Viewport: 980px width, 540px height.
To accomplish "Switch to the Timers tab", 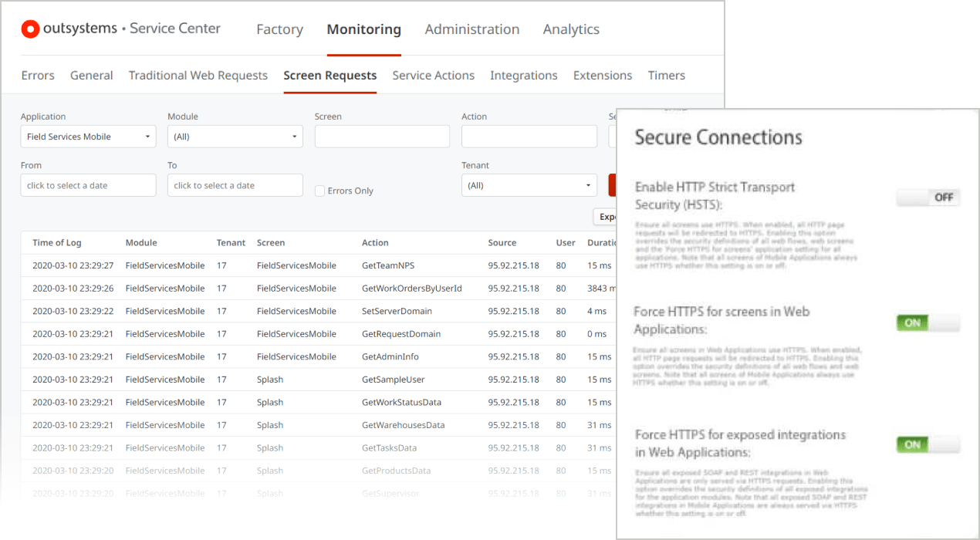I will (x=667, y=76).
